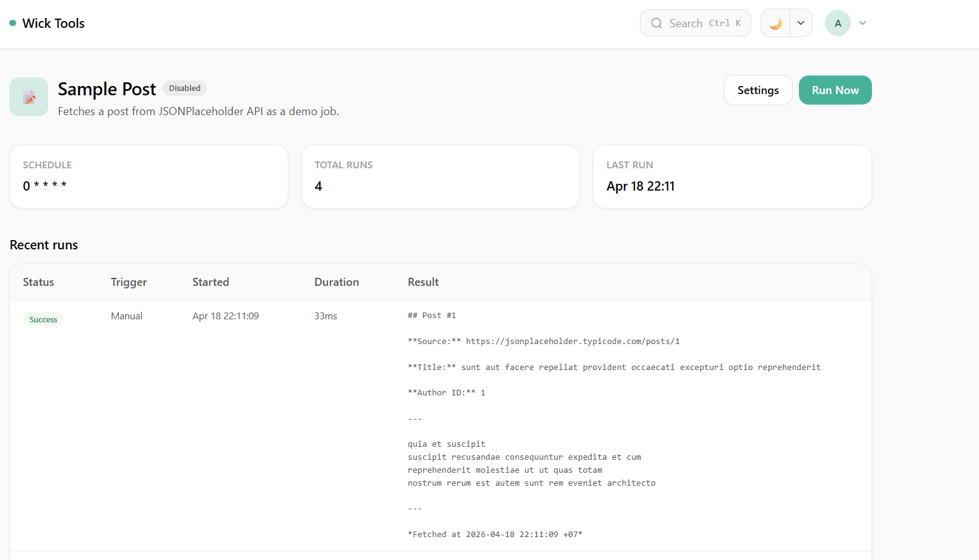979x560 pixels.
Task: Open job Settings
Action: click(757, 90)
